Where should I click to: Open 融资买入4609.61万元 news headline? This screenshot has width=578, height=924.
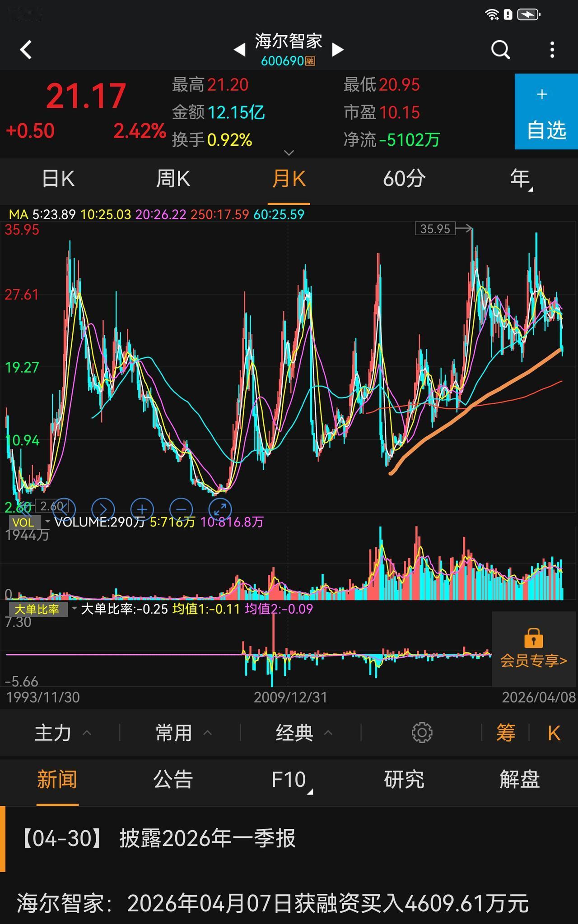[273, 903]
